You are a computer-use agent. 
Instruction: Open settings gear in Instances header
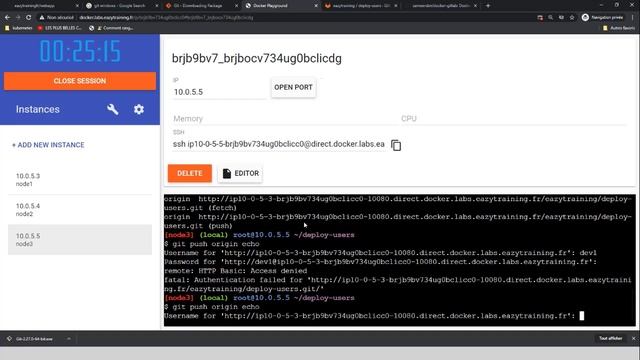[139, 109]
